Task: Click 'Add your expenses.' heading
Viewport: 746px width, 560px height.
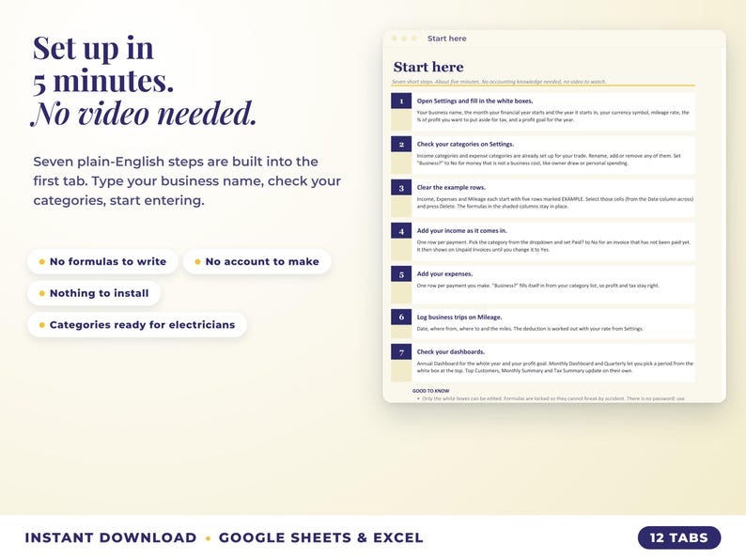Action: click(x=444, y=274)
